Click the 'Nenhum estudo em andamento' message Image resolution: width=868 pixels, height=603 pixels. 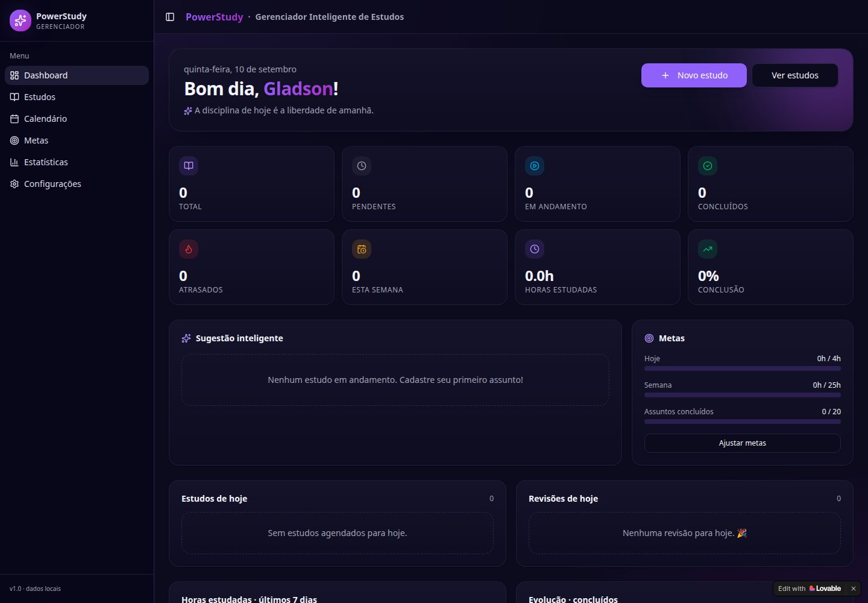[395, 380]
